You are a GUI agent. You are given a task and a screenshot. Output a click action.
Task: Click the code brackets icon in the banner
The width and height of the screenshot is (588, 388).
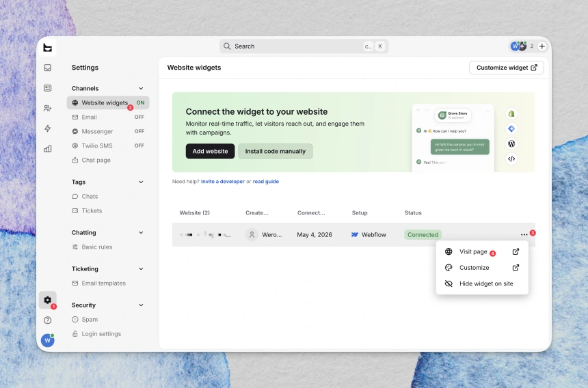point(511,158)
